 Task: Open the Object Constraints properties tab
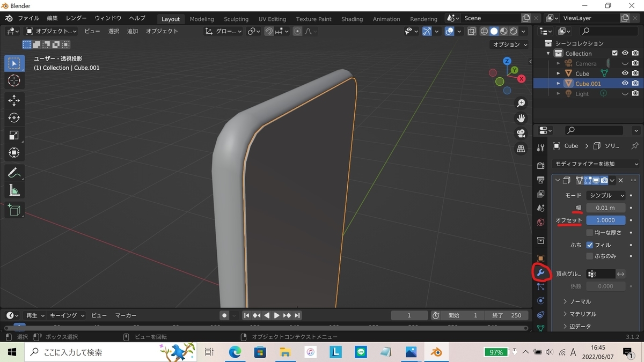540,315
